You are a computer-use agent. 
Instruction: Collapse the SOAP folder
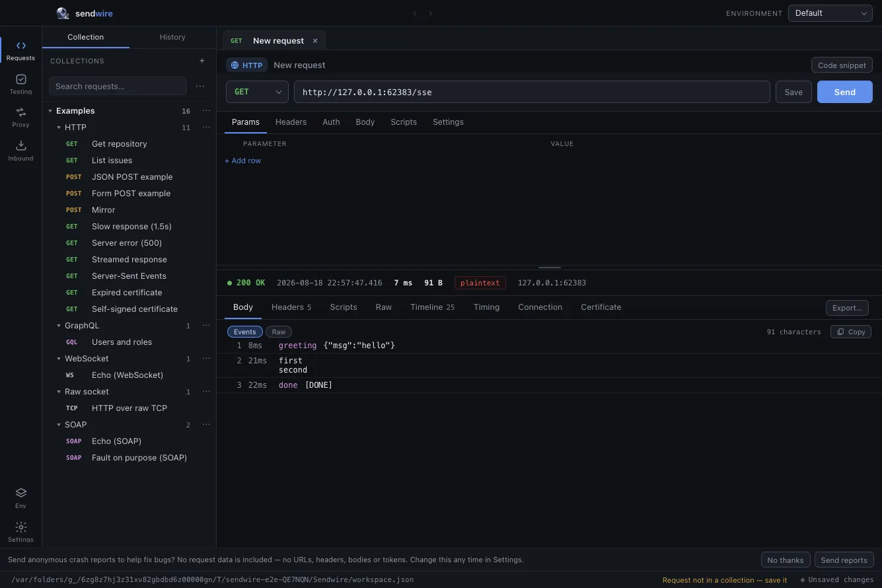(x=59, y=425)
